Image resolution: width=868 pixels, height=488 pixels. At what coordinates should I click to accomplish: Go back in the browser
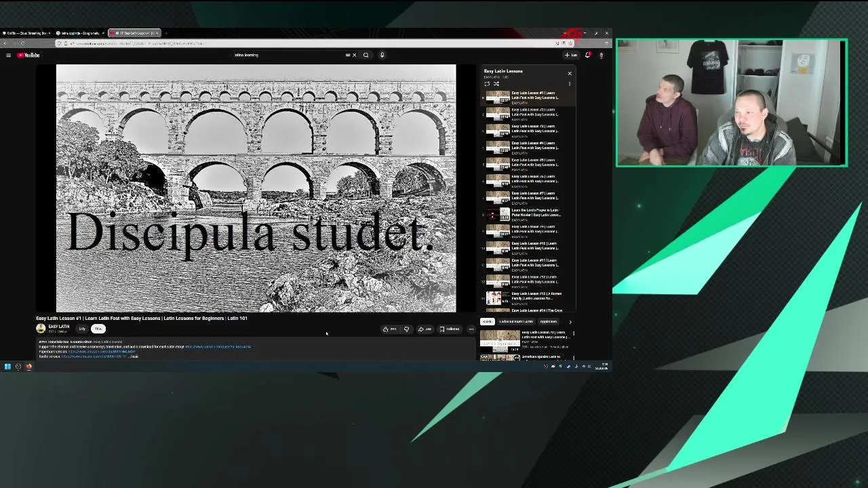coord(5,43)
